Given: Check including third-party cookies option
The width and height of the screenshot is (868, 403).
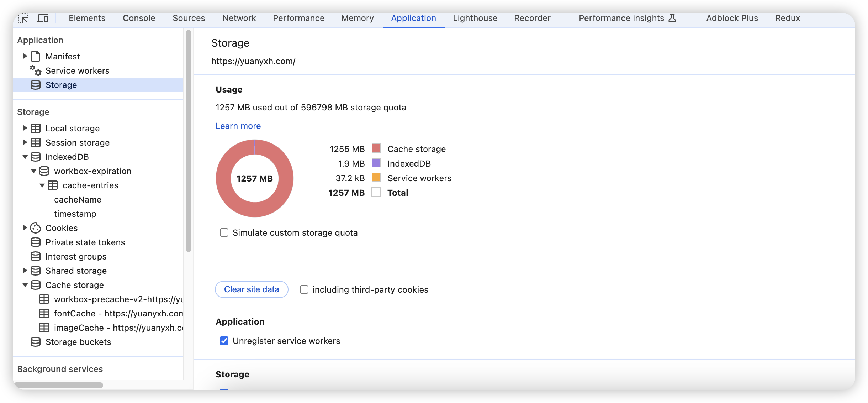Looking at the screenshot, I should click(304, 289).
